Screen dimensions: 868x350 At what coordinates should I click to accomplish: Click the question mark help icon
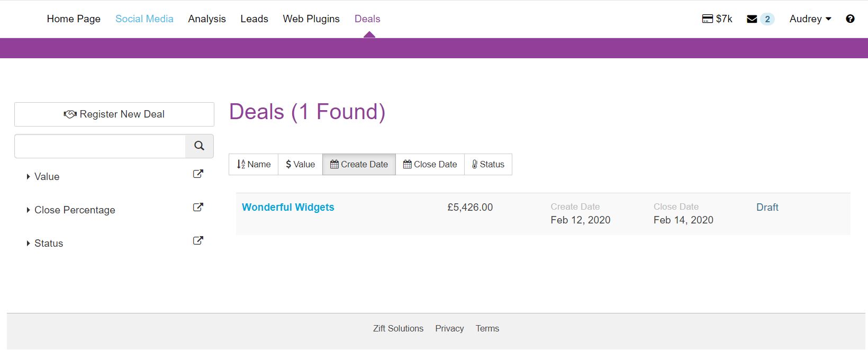point(850,19)
